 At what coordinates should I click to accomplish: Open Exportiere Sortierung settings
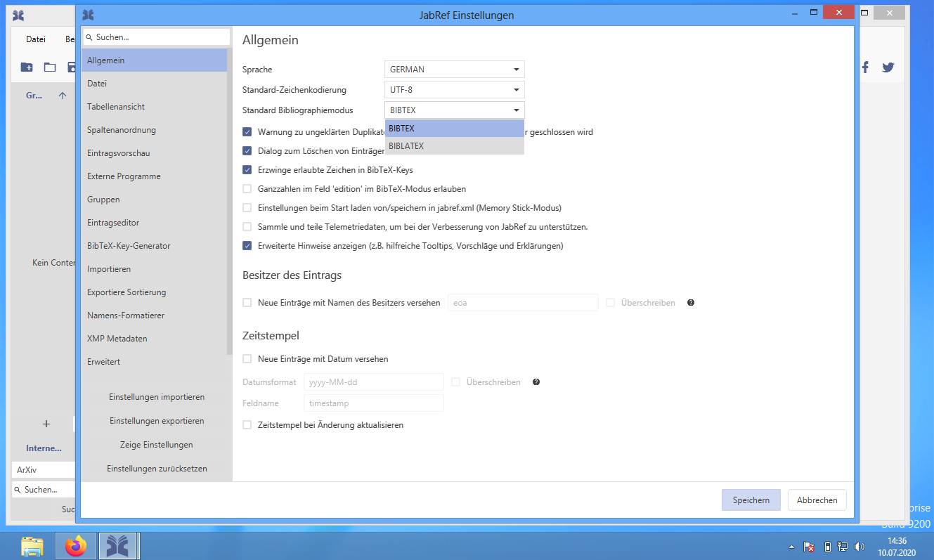point(154,292)
